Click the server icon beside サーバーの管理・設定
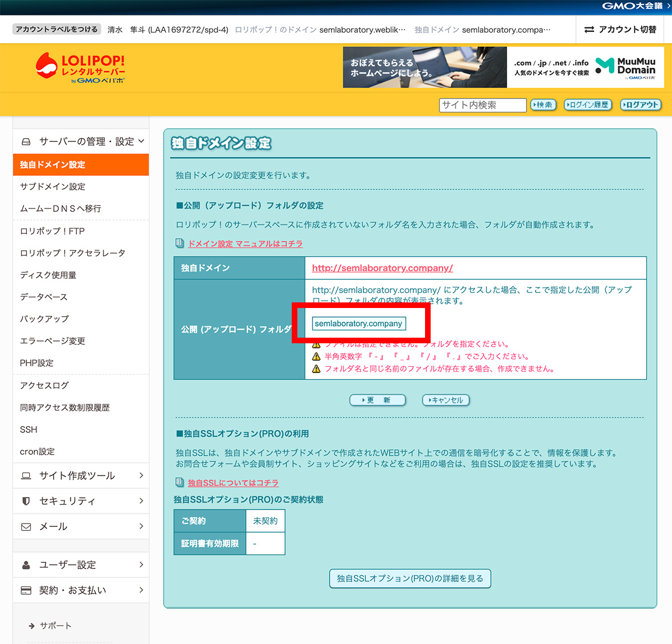The height and width of the screenshot is (644, 672). pos(26,141)
